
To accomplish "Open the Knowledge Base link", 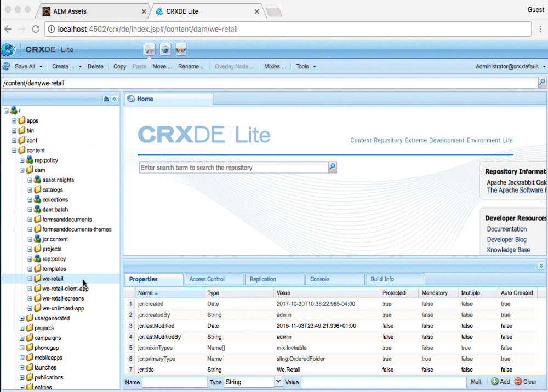I will tap(508, 250).
